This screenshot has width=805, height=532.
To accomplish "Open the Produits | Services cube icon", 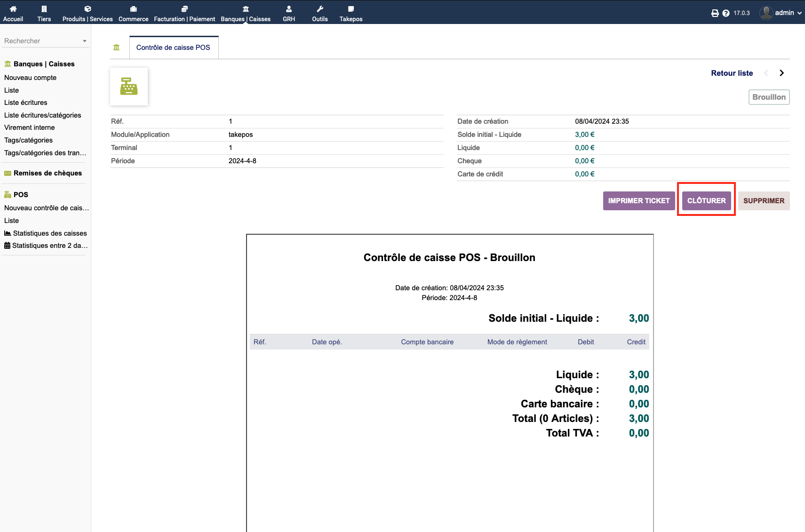I will click(88, 9).
